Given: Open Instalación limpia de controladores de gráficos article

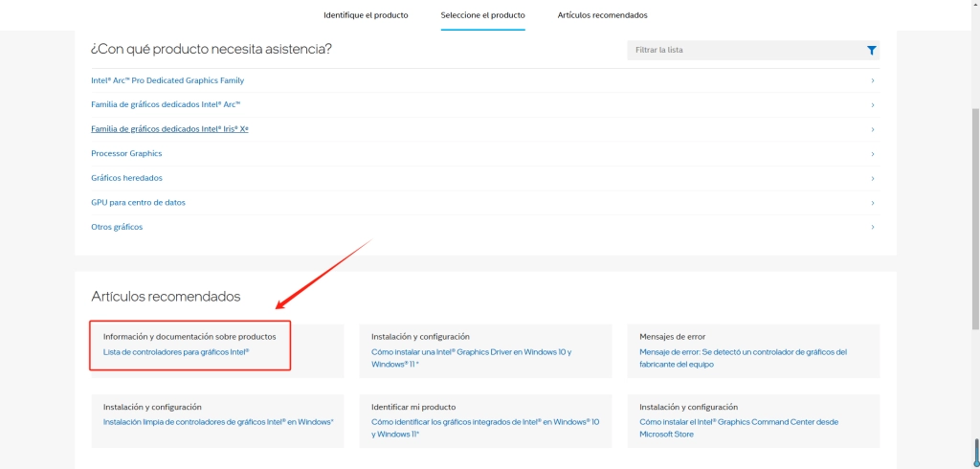Looking at the screenshot, I should click(219, 422).
